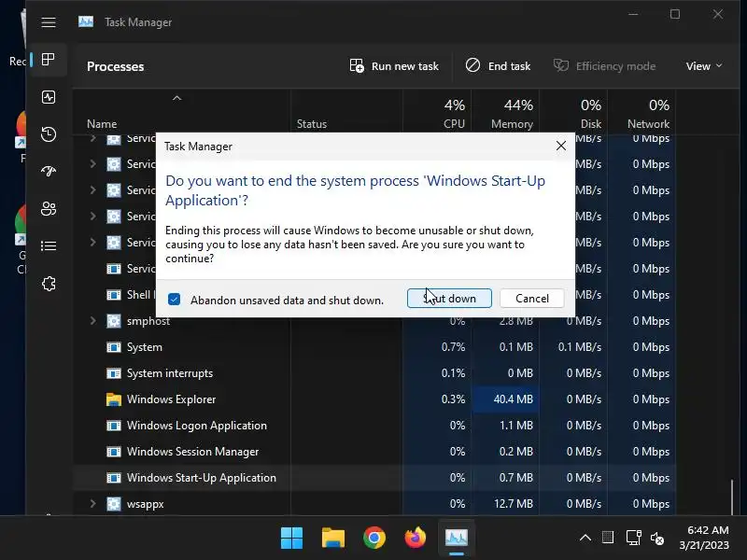This screenshot has width=747, height=560.
Task: Open File Explorer from the taskbar
Action: pos(333,539)
